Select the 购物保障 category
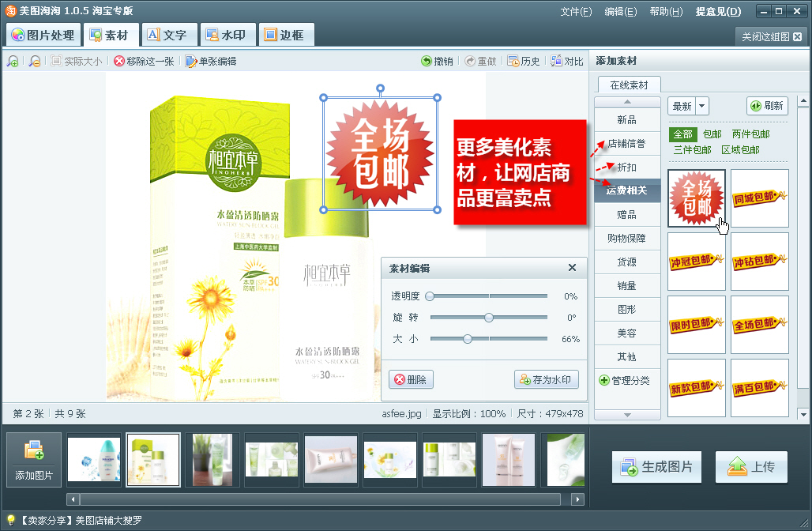The width and height of the screenshot is (812, 531). click(627, 239)
